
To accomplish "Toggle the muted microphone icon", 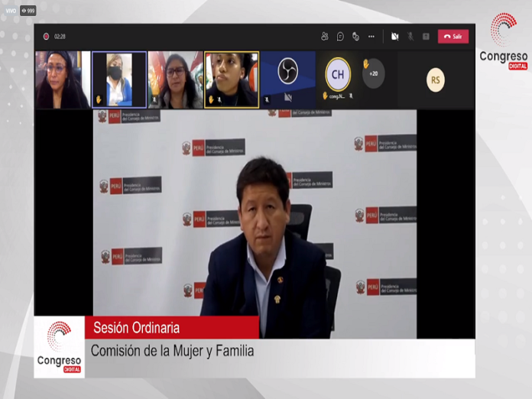I will 410,36.
